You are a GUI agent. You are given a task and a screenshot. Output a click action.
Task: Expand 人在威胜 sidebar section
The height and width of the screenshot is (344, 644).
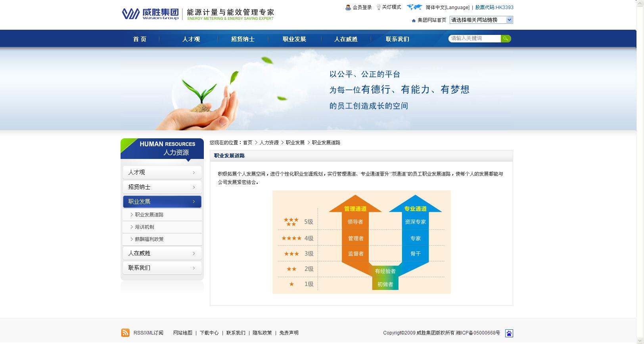click(x=162, y=253)
